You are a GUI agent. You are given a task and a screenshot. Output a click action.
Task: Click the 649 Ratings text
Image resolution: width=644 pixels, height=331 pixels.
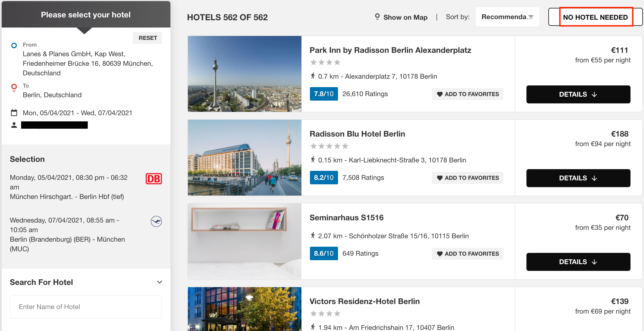tap(360, 253)
